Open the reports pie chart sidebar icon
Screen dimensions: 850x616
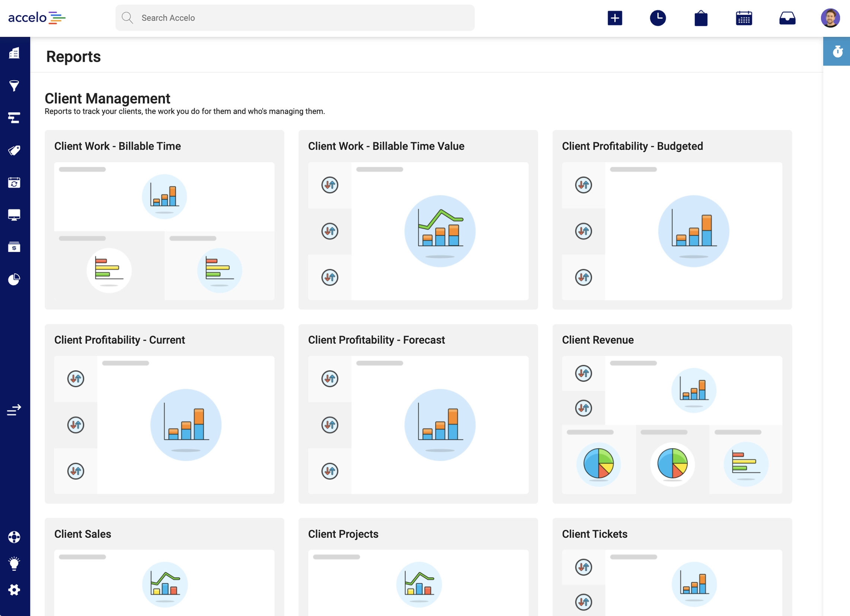[14, 279]
